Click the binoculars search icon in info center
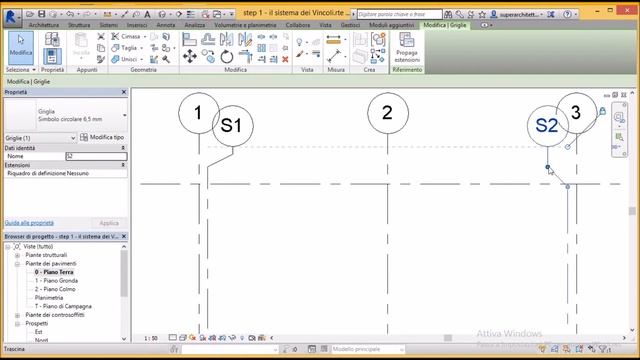This screenshot has height=360, width=640. (448, 14)
